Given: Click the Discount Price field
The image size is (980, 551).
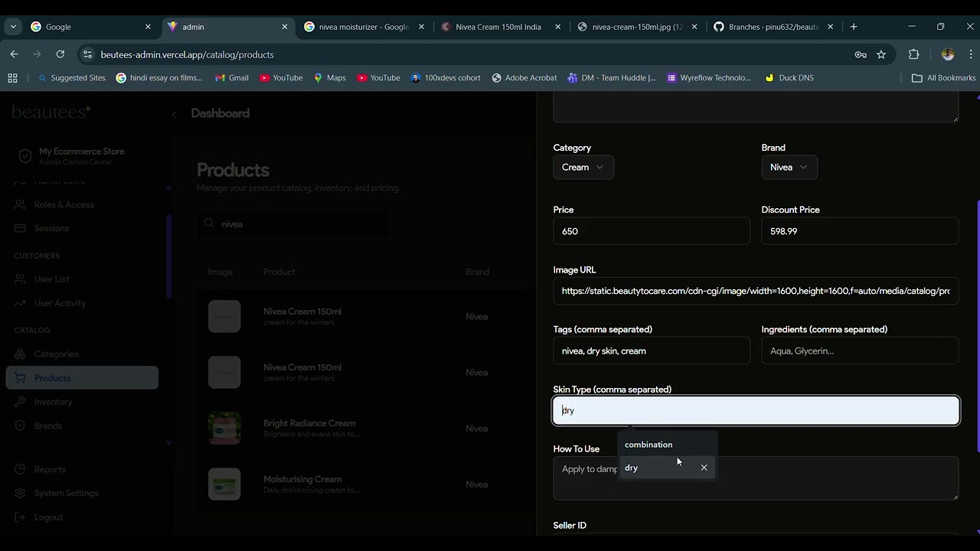Looking at the screenshot, I should (x=860, y=231).
